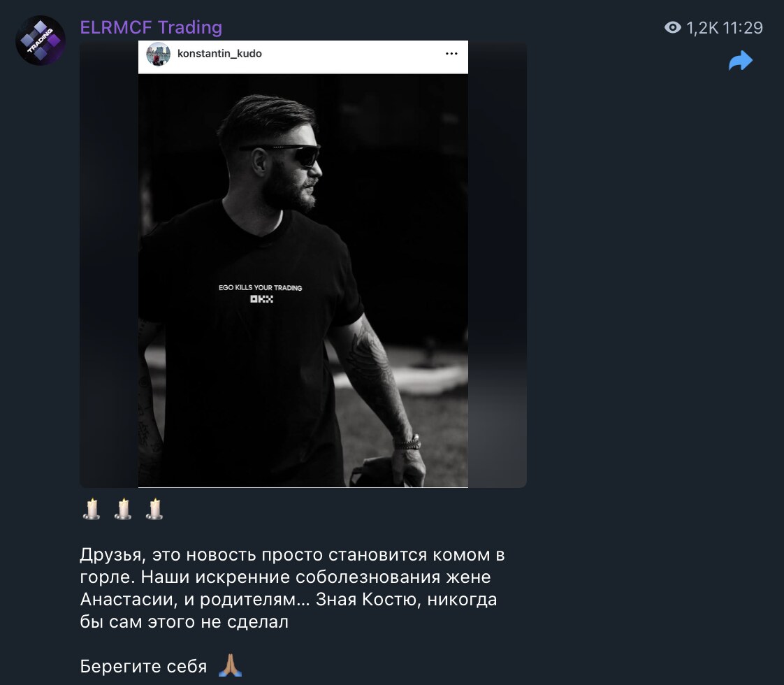
Task: Click konstantin_kudo's Instagram profile picture
Action: pyautogui.click(x=159, y=55)
